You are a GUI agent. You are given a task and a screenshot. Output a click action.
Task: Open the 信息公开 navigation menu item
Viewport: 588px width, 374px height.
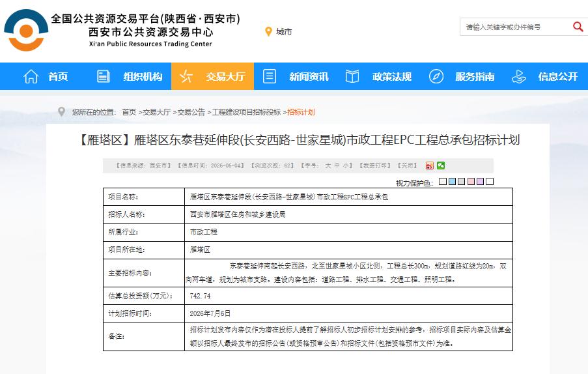[557, 76]
